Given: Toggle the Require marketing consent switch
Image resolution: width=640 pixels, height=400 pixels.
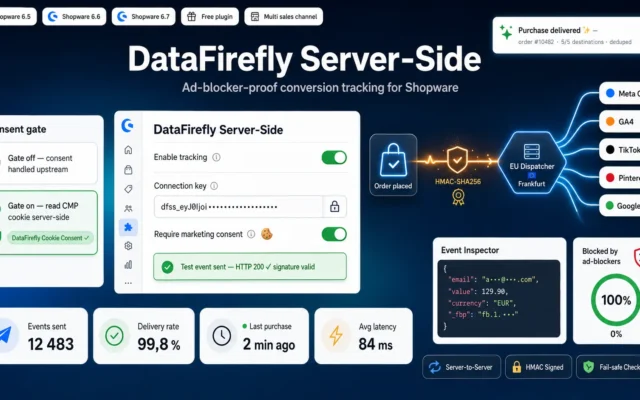Looking at the screenshot, I should coord(334,234).
